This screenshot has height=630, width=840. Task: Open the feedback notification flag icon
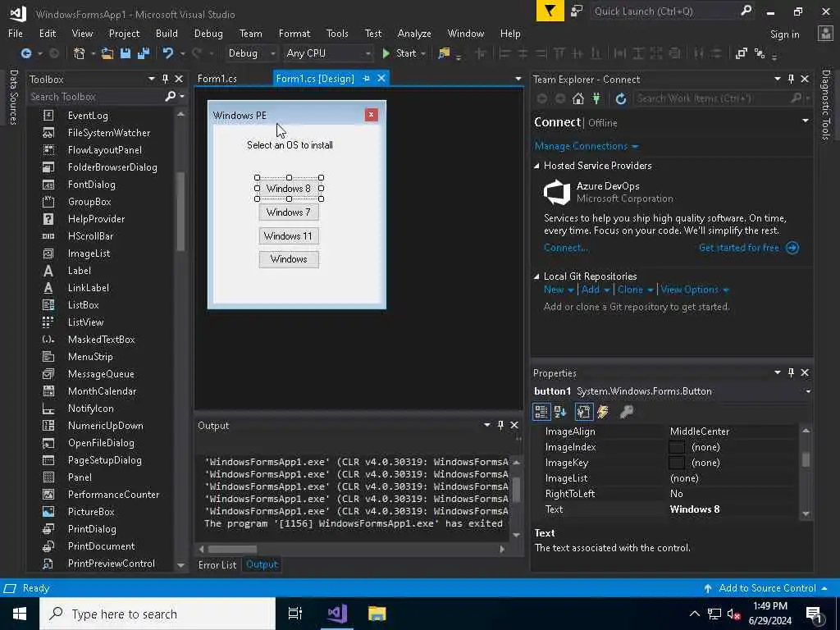coord(550,11)
